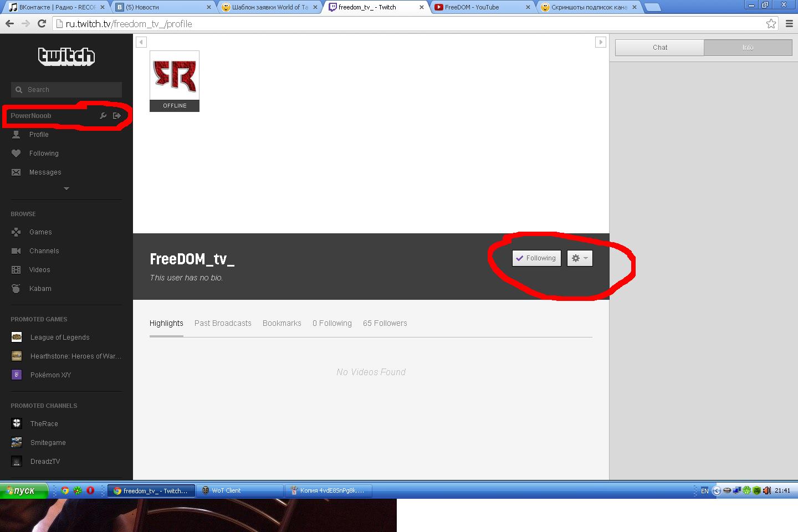Click the Kabam icon in Browse
This screenshot has width=798, height=532.
[16, 289]
